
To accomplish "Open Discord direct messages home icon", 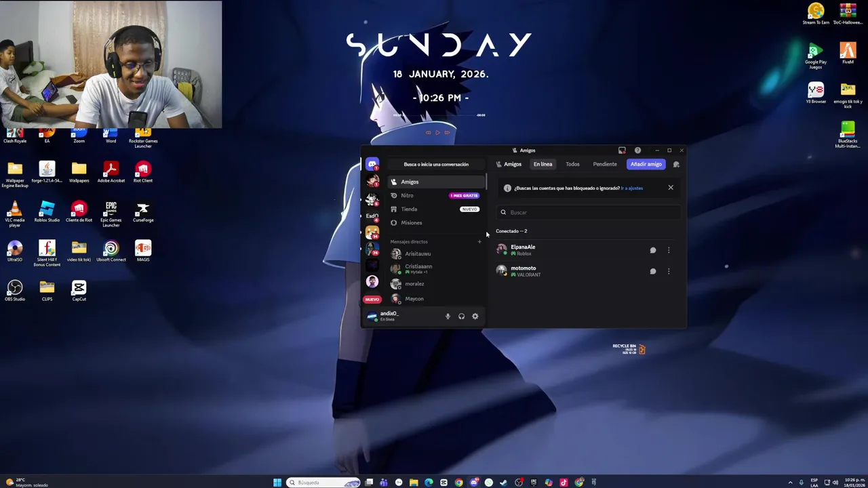I will [x=372, y=164].
